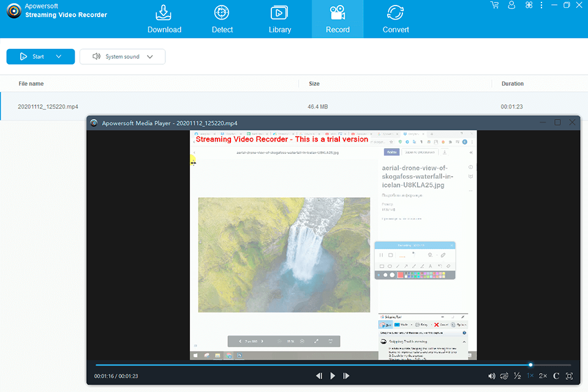Step forward one frame in media player

[346, 375]
